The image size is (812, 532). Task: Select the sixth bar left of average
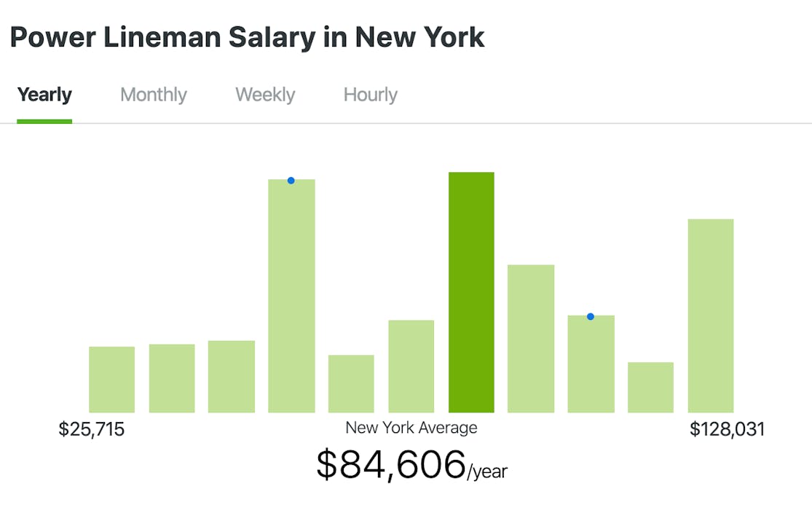pyautogui.click(x=411, y=367)
